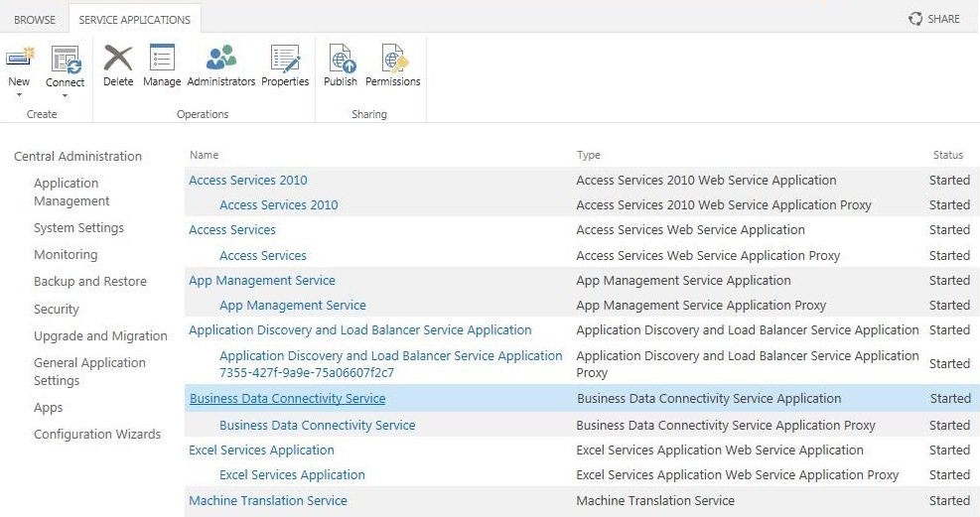
Task: Open Monitoring in the sidebar
Action: 66,255
